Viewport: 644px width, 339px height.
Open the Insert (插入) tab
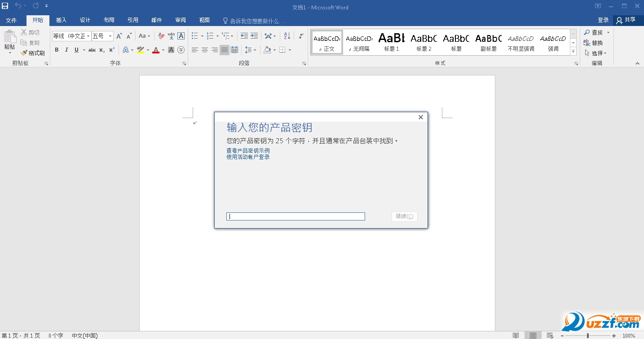[61, 20]
